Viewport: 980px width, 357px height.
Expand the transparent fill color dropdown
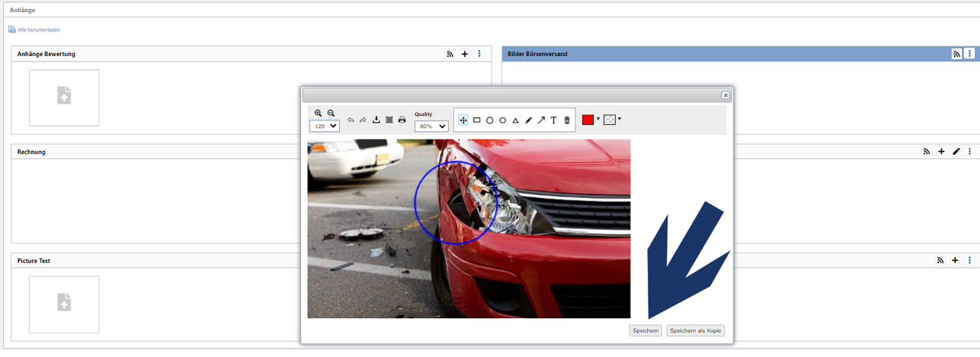pos(620,119)
